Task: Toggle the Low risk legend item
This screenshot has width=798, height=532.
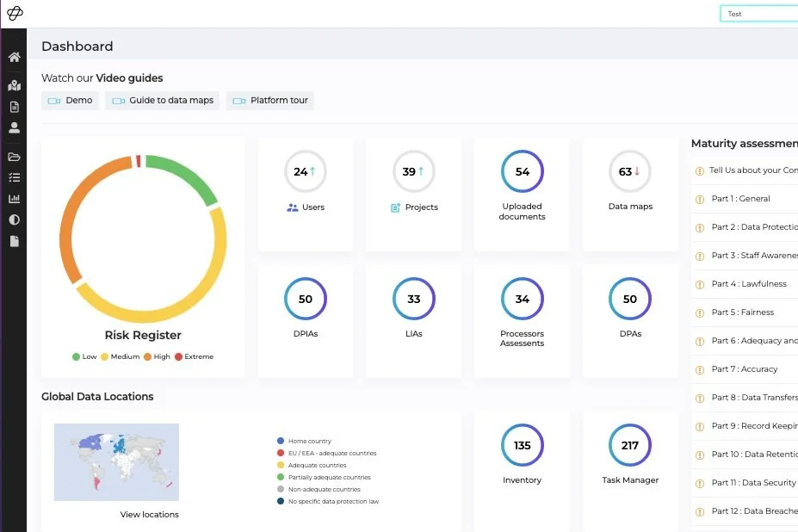Action: click(84, 357)
